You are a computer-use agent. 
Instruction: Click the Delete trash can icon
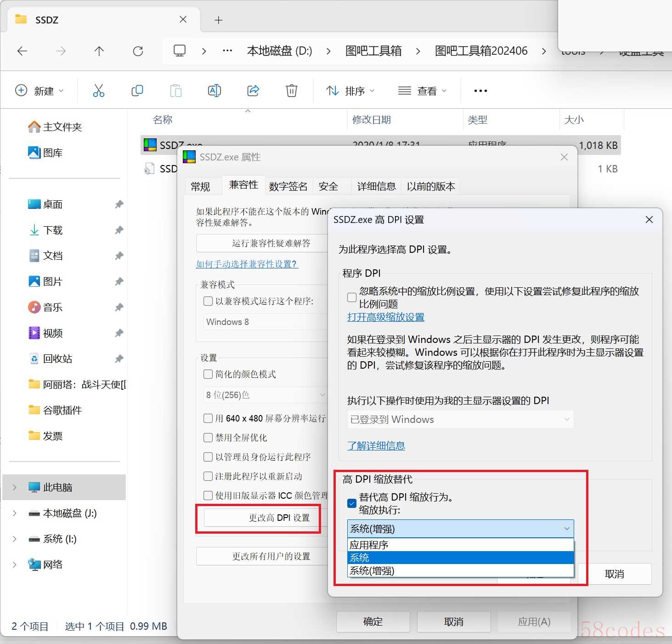[x=291, y=91]
